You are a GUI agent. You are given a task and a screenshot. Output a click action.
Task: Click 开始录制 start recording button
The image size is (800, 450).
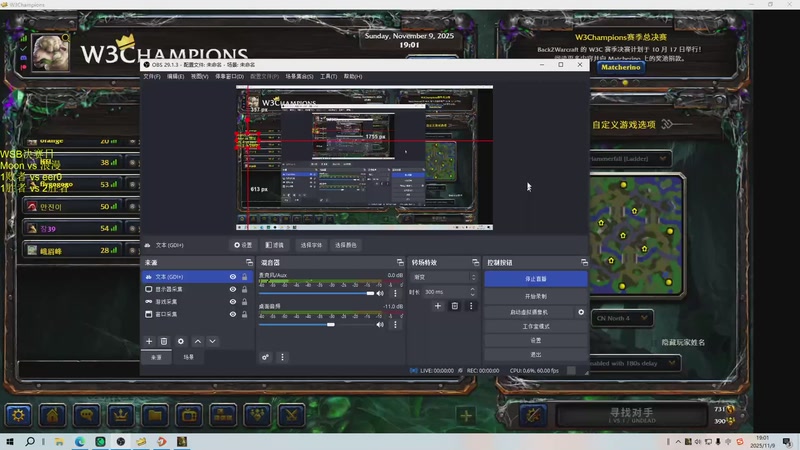pyautogui.click(x=536, y=296)
